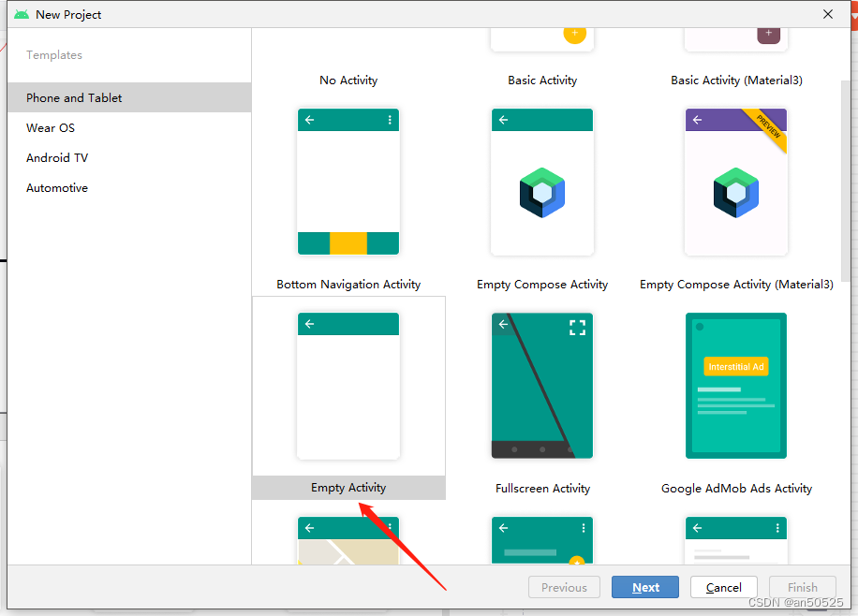Open the Phone and Tablet templates category
This screenshot has width=858, height=616.
129,98
